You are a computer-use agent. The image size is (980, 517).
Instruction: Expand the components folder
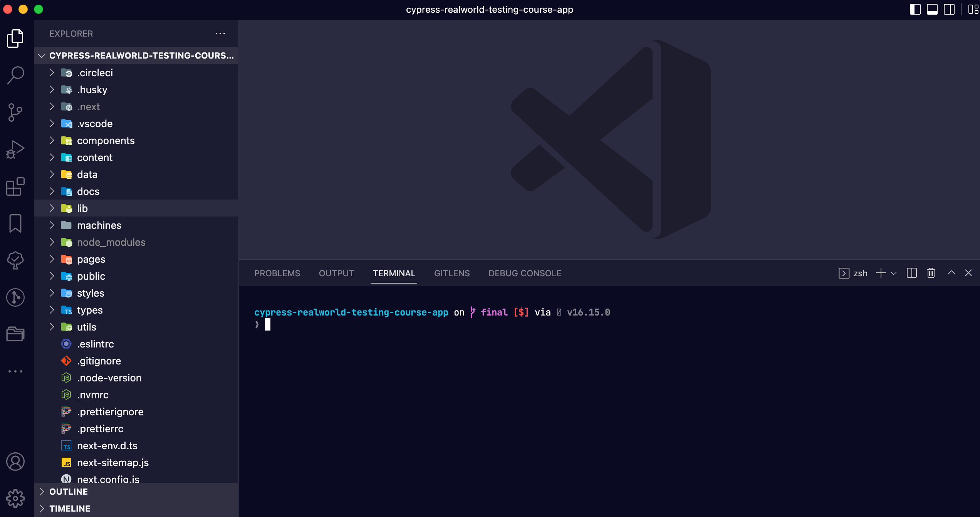tap(106, 141)
